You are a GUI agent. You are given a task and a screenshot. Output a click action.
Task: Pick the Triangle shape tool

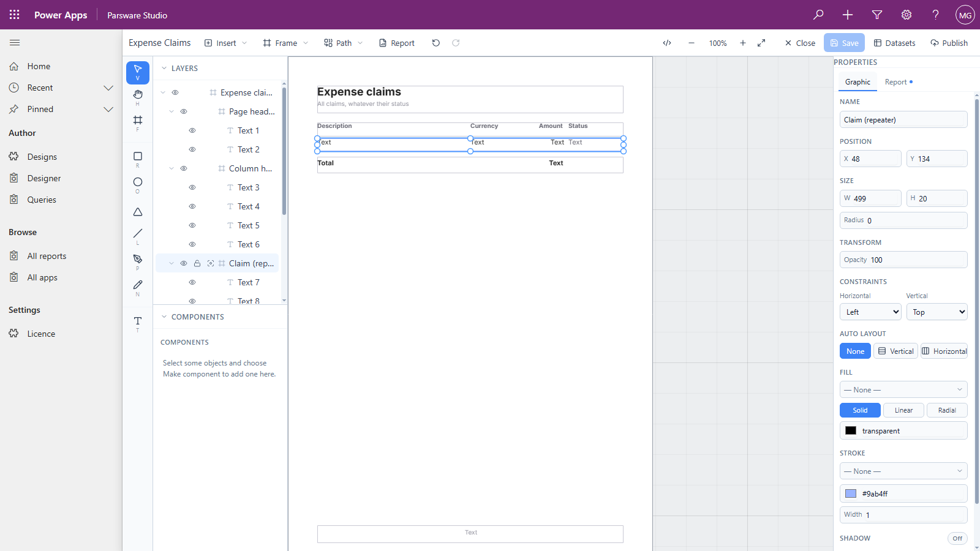point(138,212)
